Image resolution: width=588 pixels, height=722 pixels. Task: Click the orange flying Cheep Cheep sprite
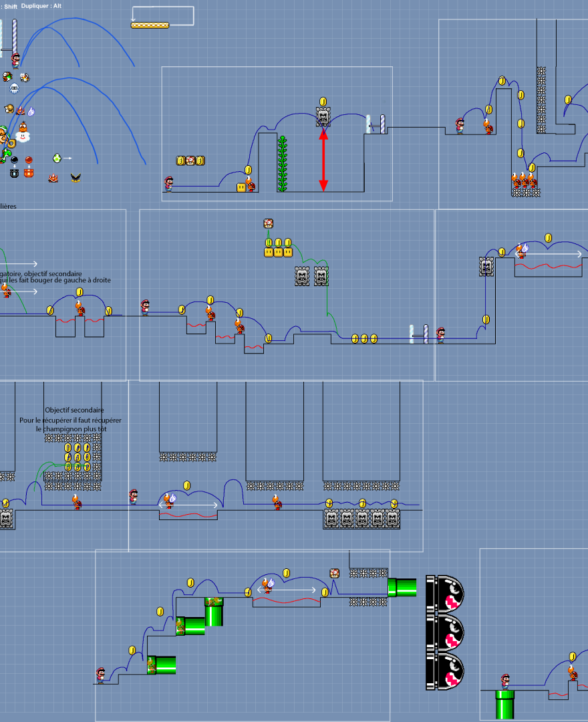click(x=24, y=78)
